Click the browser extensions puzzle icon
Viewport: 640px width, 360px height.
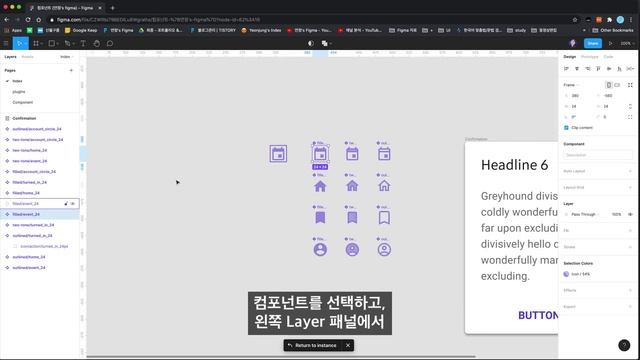609,20
